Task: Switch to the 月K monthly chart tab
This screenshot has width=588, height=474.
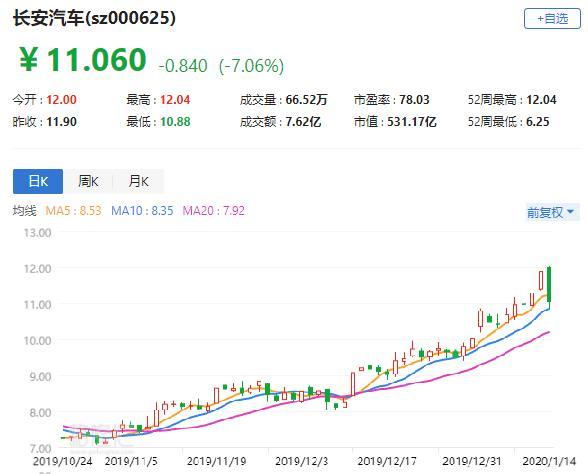Action: coord(138,182)
